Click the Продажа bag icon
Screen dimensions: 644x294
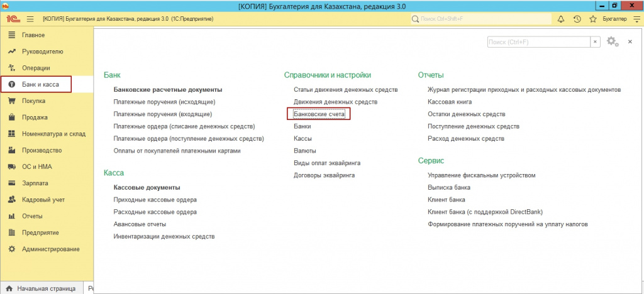click(12, 117)
